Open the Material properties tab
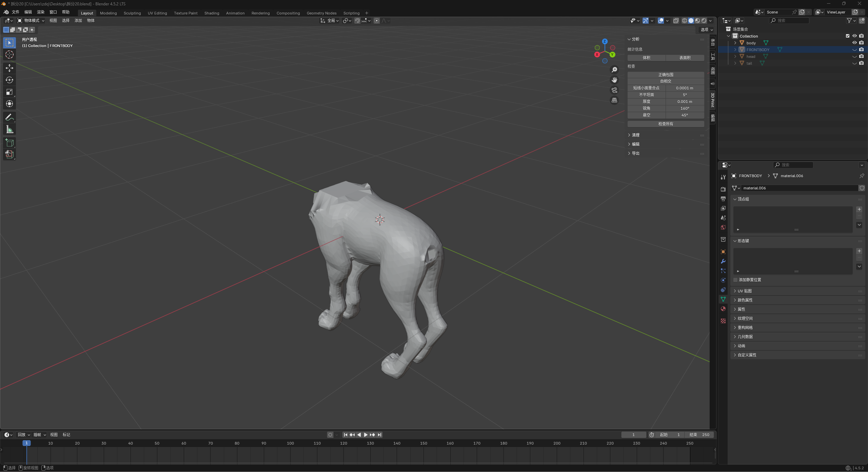 [x=723, y=309]
